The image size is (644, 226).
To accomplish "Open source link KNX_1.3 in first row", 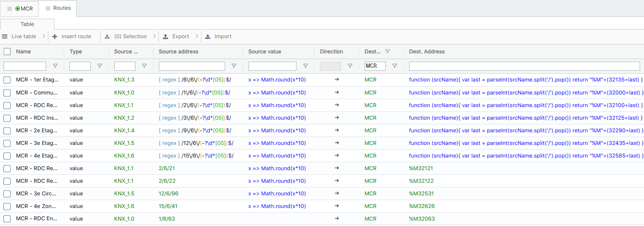I will 124,80.
